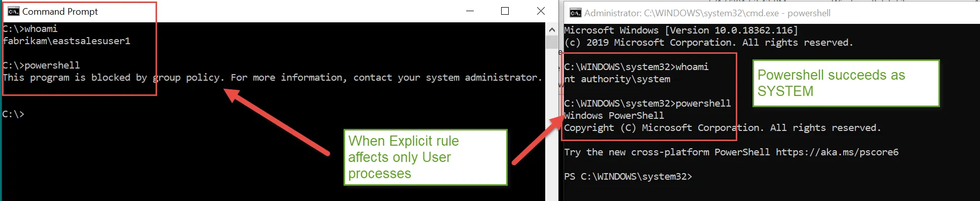Click the empty C:\> prompt in left window
Image resolution: width=980 pixels, height=201 pixels.
tap(13, 114)
